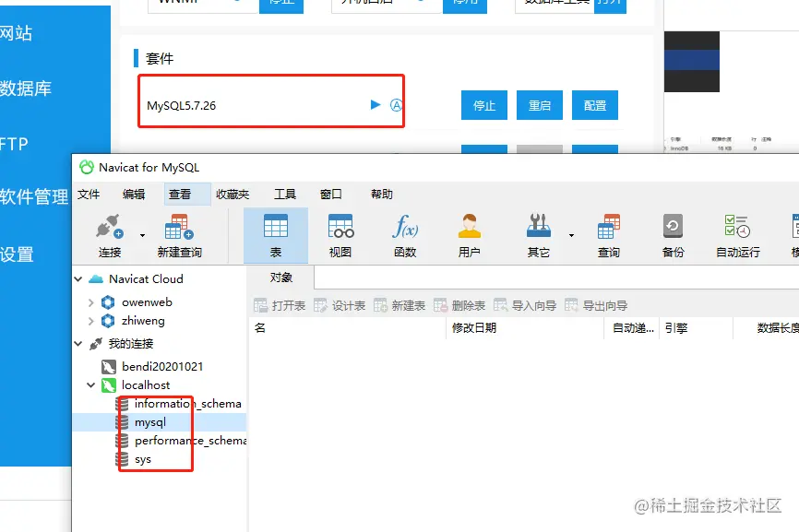799x532 pixels.
Task: Open FTP in the background sidebar
Action: tap(14, 144)
